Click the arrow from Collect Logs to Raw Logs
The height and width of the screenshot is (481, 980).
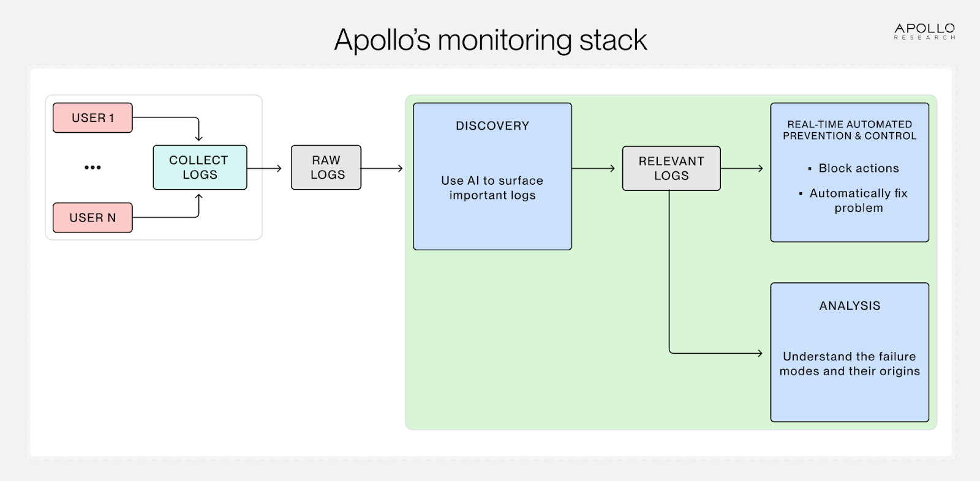265,168
